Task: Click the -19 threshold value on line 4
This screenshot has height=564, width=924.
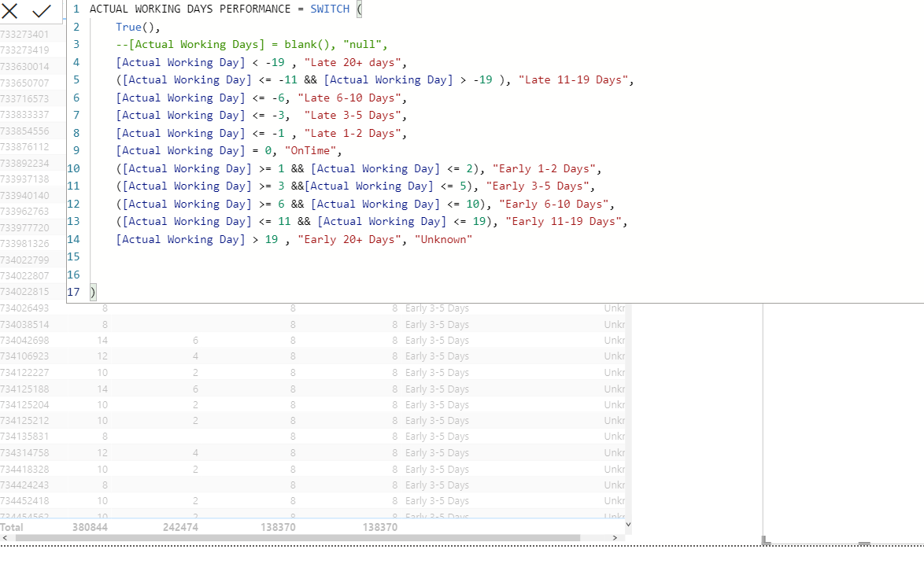Action: 275,62
